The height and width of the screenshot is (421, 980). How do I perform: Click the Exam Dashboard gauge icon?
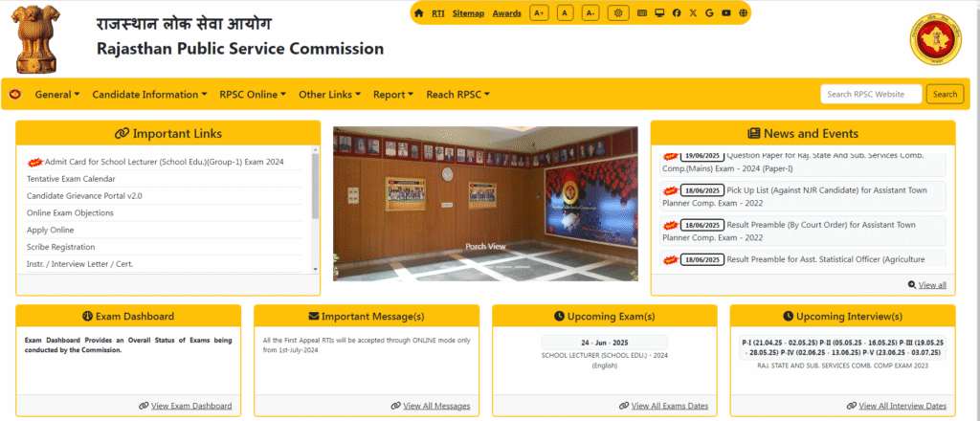tap(87, 317)
